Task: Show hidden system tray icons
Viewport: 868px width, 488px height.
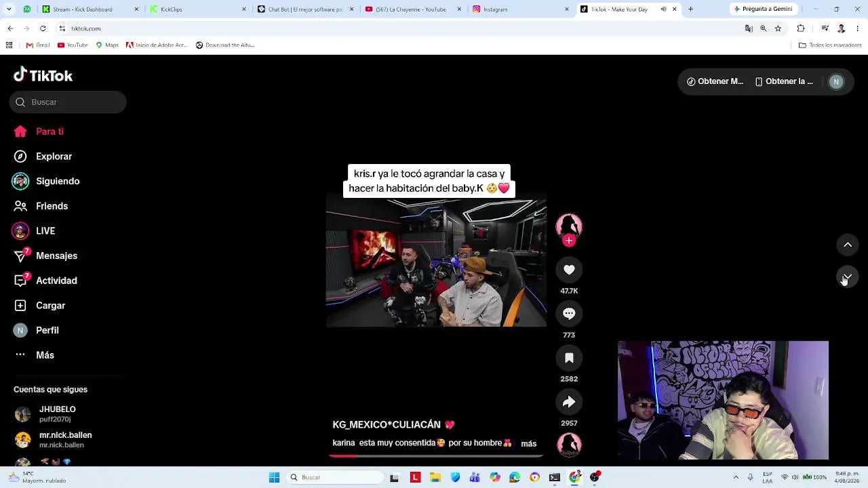Action: pyautogui.click(x=736, y=477)
